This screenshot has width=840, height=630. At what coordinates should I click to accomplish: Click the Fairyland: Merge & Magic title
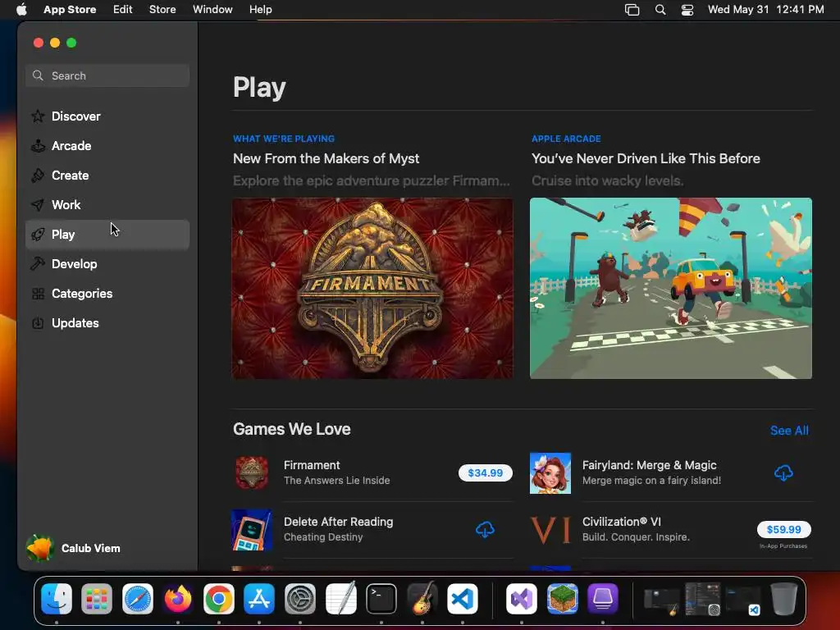click(x=650, y=465)
